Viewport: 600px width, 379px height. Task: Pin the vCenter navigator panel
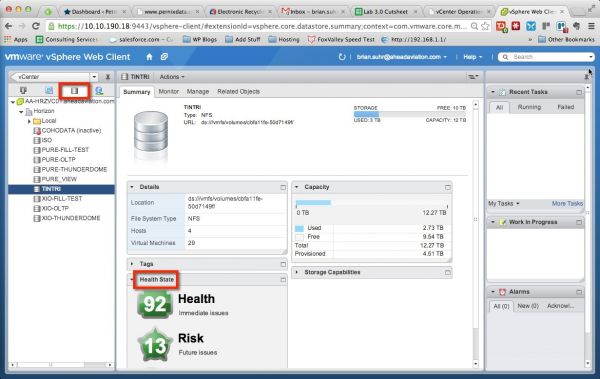pyautogui.click(x=108, y=77)
